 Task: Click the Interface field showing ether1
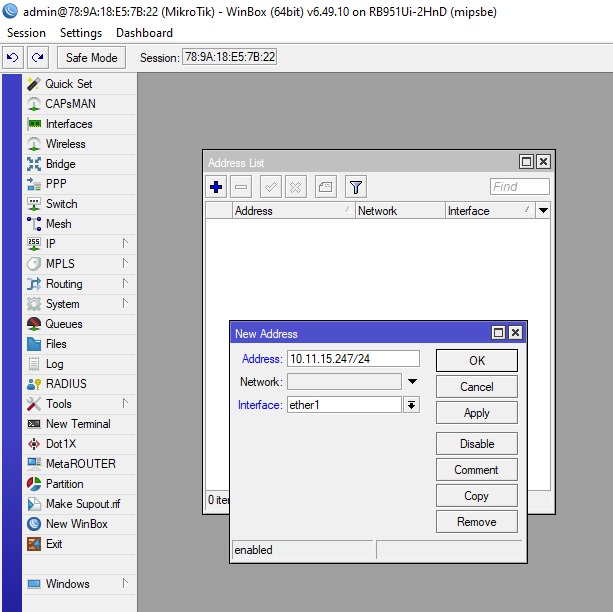[344, 405]
